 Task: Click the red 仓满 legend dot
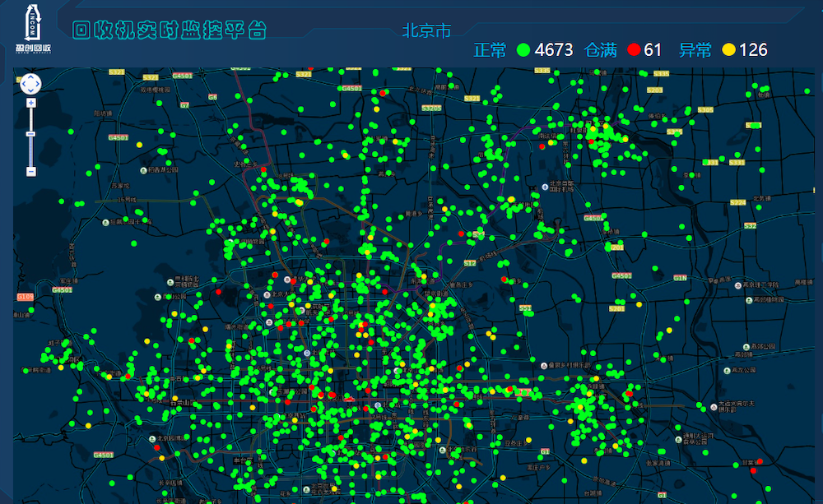point(634,50)
